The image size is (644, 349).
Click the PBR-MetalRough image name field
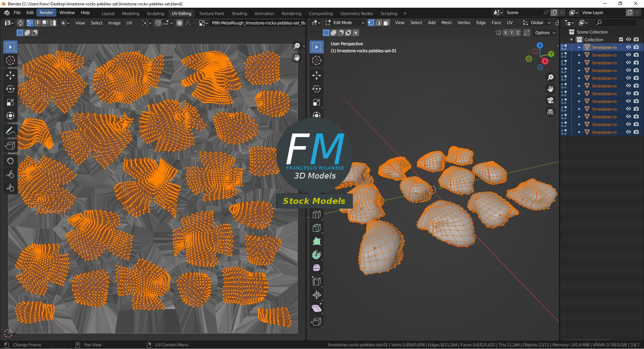258,23
